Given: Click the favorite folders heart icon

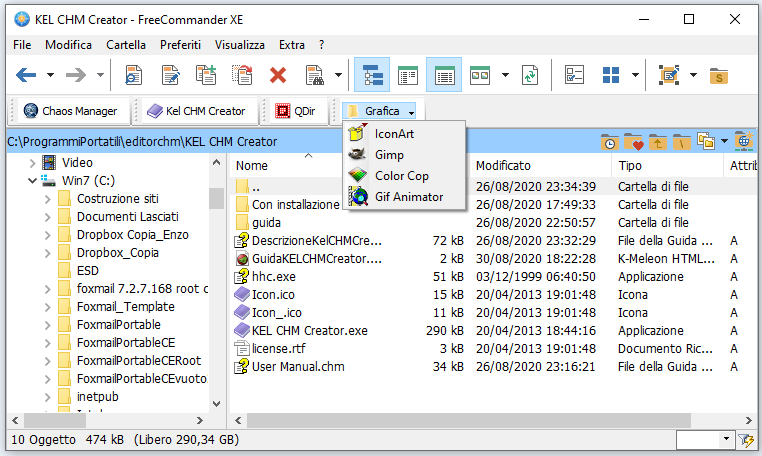Looking at the screenshot, I should pyautogui.click(x=633, y=142).
